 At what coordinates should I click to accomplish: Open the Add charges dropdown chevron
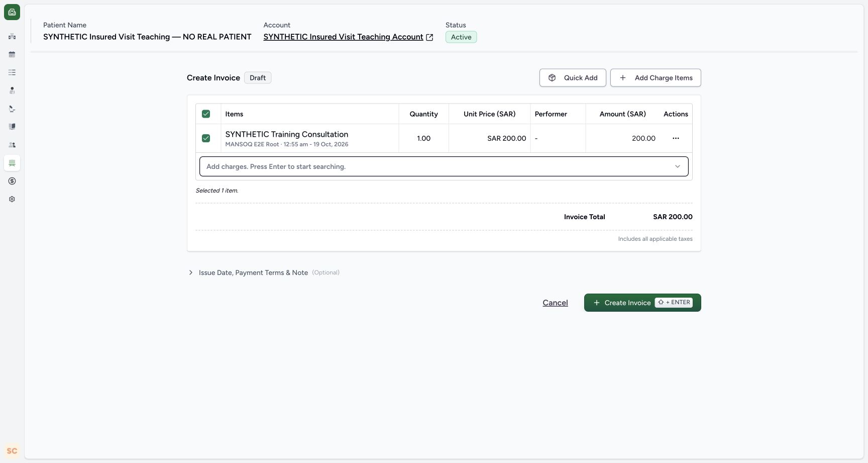(x=678, y=166)
